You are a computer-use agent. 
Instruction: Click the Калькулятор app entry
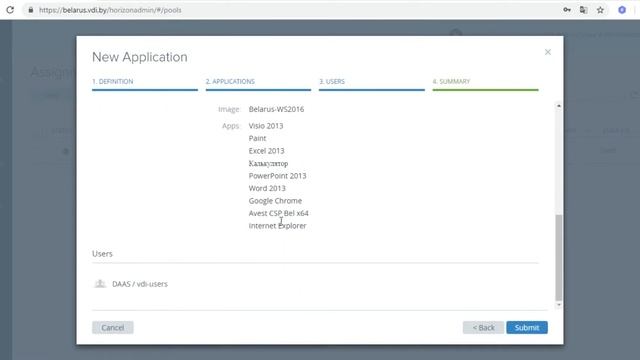(268, 163)
